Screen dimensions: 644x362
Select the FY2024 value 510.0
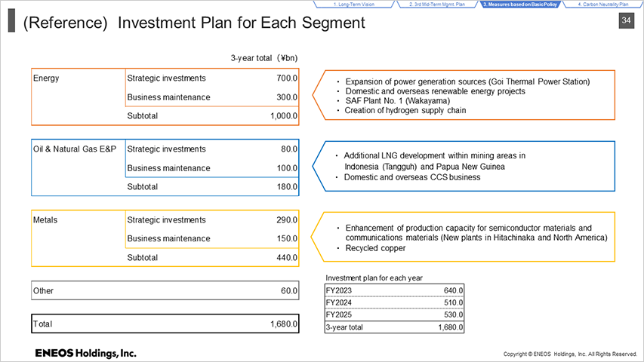[453, 302]
